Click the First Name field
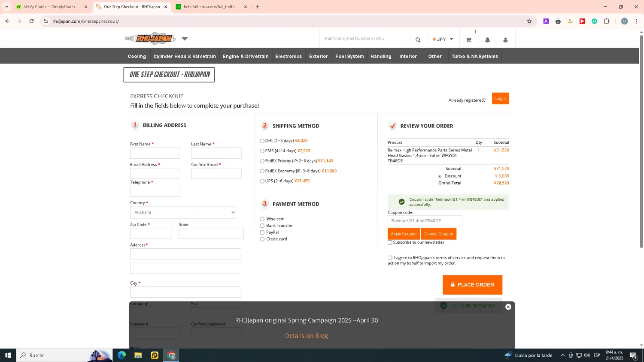The image size is (644, 362). point(155,153)
